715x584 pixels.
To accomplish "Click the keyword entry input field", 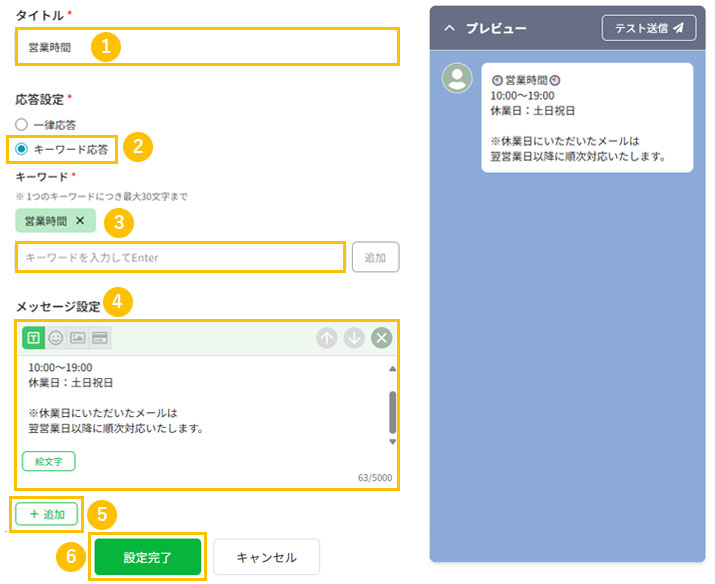I will 181,257.
